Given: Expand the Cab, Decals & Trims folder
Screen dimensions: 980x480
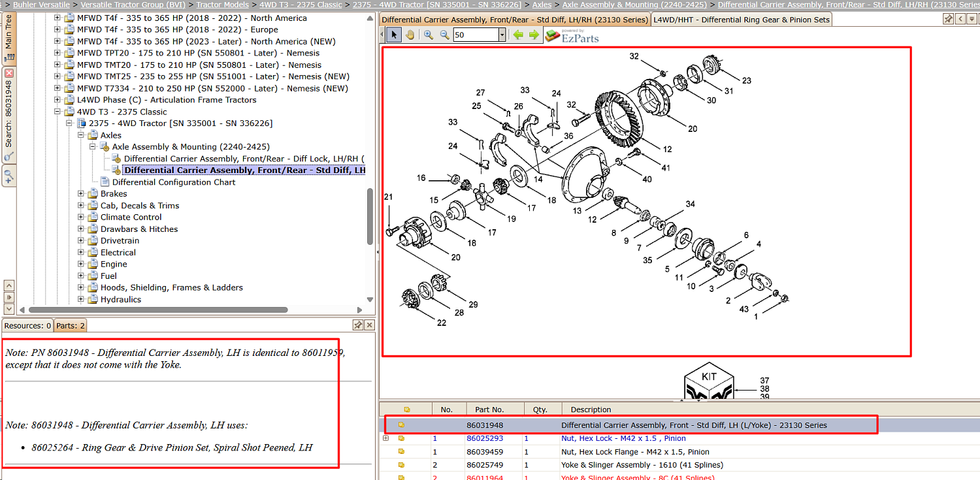Looking at the screenshot, I should (81, 206).
